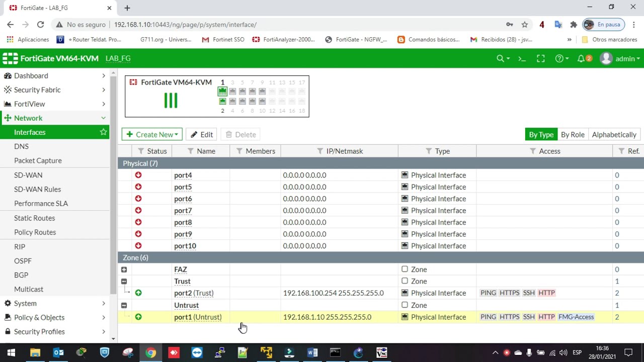
Task: Switch view to By Role
Action: [x=573, y=134]
